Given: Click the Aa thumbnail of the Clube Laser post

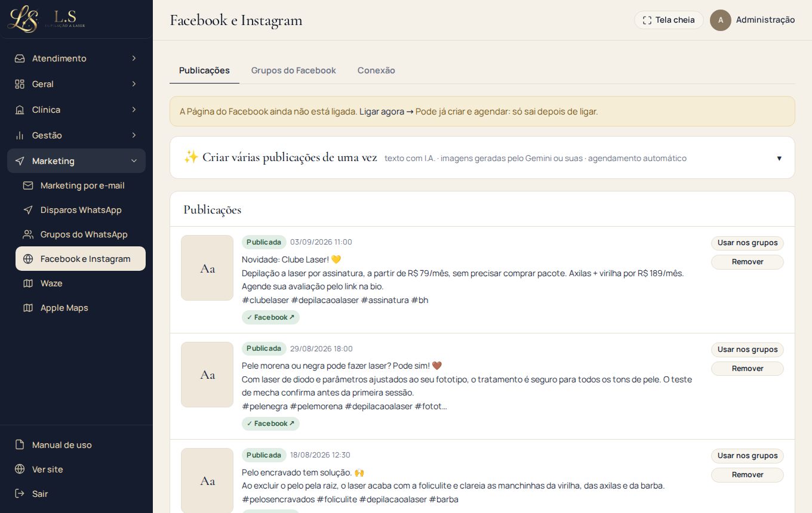Looking at the screenshot, I should (x=207, y=268).
